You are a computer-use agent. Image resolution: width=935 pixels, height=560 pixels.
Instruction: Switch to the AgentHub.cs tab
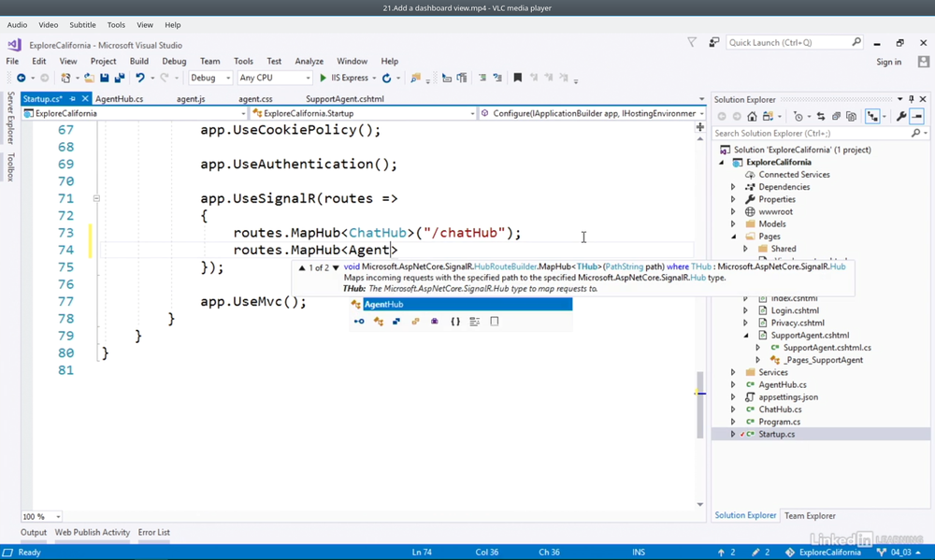(119, 99)
